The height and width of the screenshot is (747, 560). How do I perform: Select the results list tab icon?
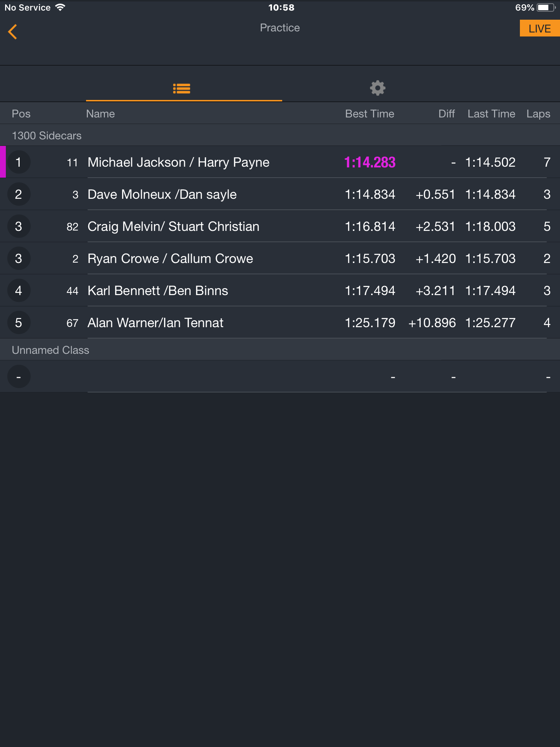tap(182, 88)
